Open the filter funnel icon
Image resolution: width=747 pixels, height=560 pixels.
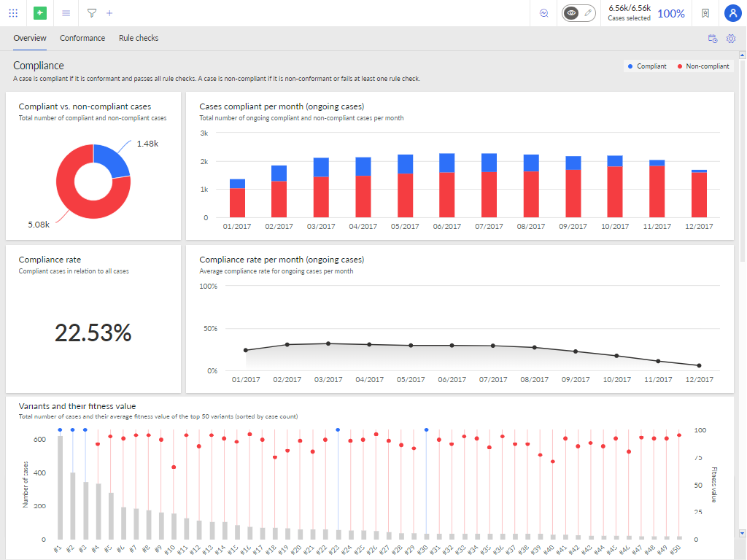click(92, 13)
